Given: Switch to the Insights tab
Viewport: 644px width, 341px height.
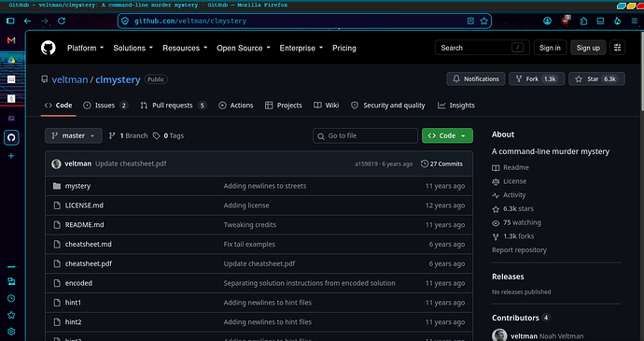Looking at the screenshot, I should (x=456, y=106).
